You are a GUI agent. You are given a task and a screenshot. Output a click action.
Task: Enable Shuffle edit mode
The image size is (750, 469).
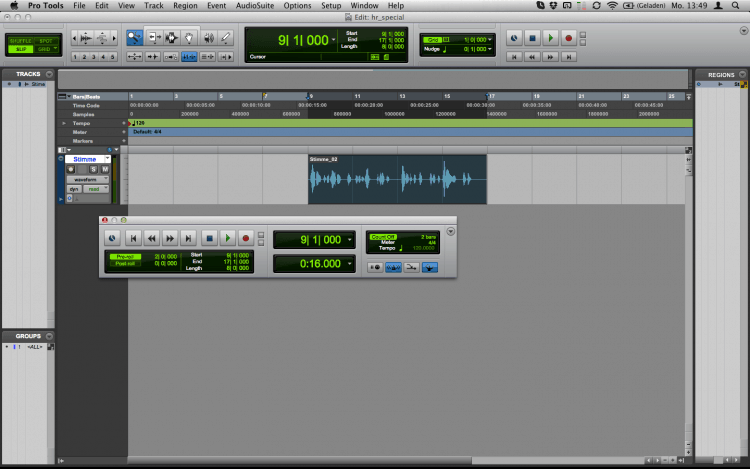pos(21,41)
